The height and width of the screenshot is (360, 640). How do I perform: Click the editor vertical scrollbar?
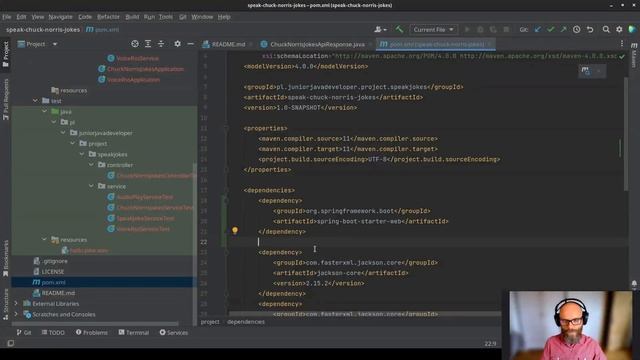626,133
